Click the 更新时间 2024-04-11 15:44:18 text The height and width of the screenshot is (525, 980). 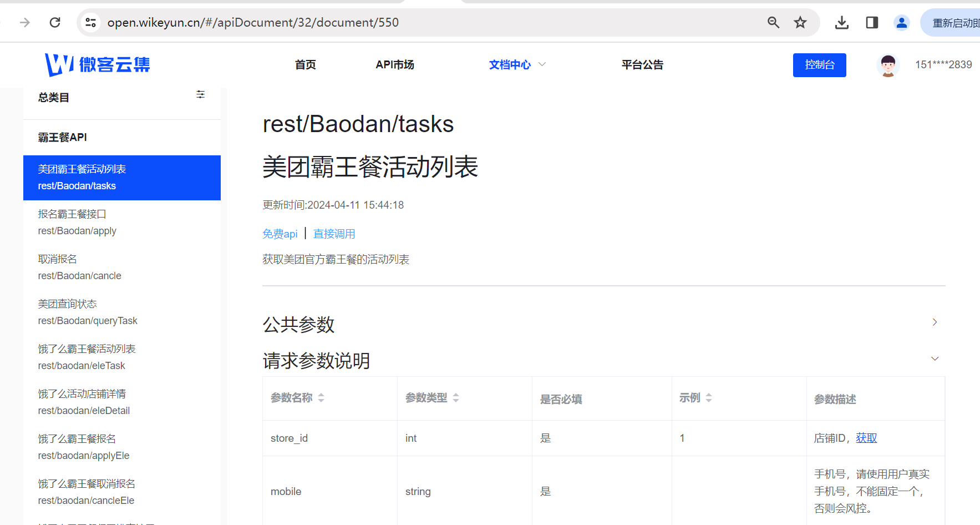click(x=333, y=205)
